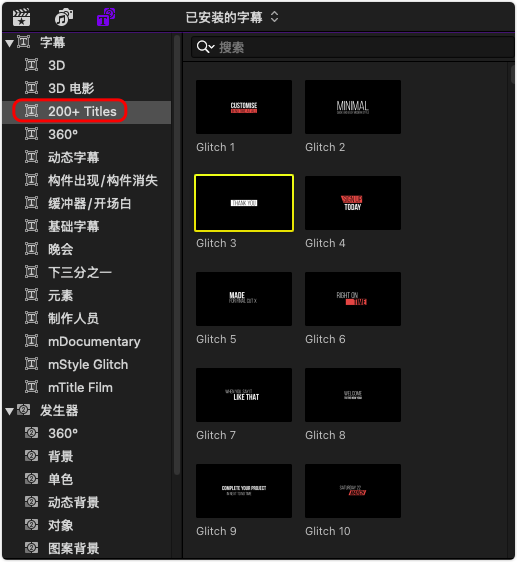Click the title icon beside 3D 电影
This screenshot has width=517, height=562.
[32, 88]
